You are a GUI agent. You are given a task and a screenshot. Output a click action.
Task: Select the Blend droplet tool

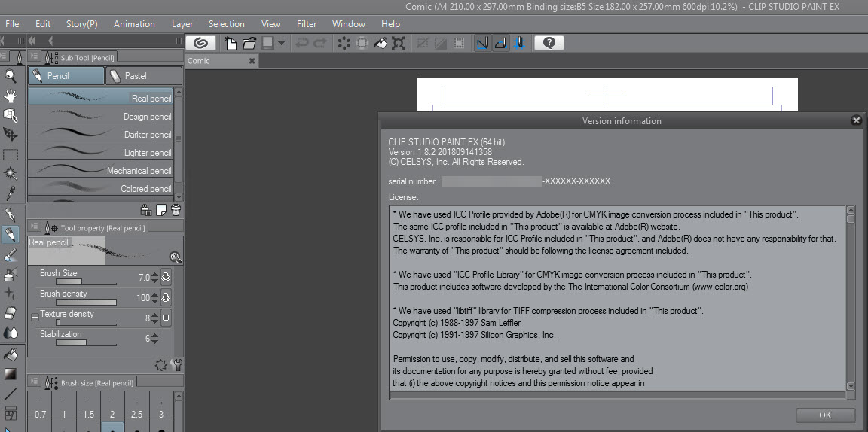[x=11, y=333]
